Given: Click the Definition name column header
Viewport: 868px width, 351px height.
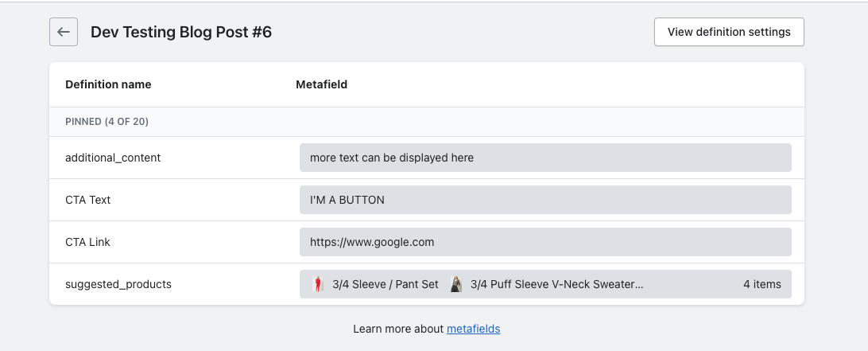Looking at the screenshot, I should (108, 84).
